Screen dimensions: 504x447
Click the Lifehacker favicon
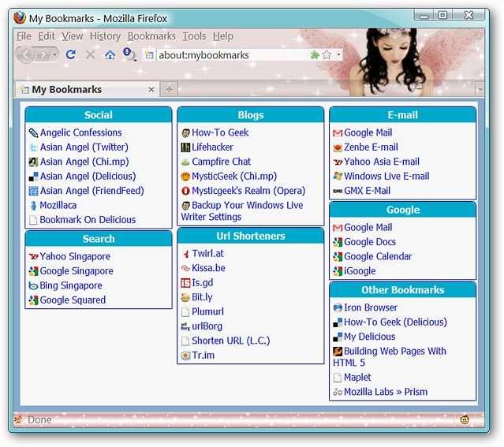(185, 147)
